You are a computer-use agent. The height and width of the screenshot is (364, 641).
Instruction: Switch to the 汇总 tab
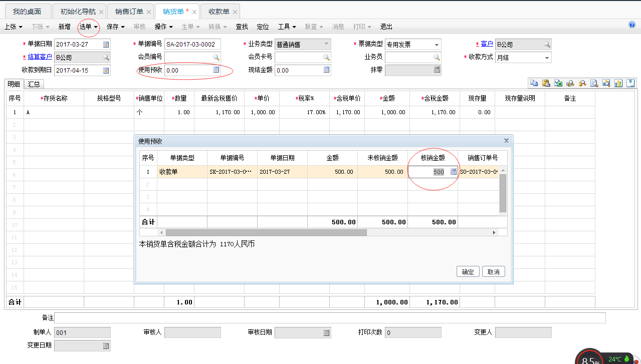[x=34, y=84]
